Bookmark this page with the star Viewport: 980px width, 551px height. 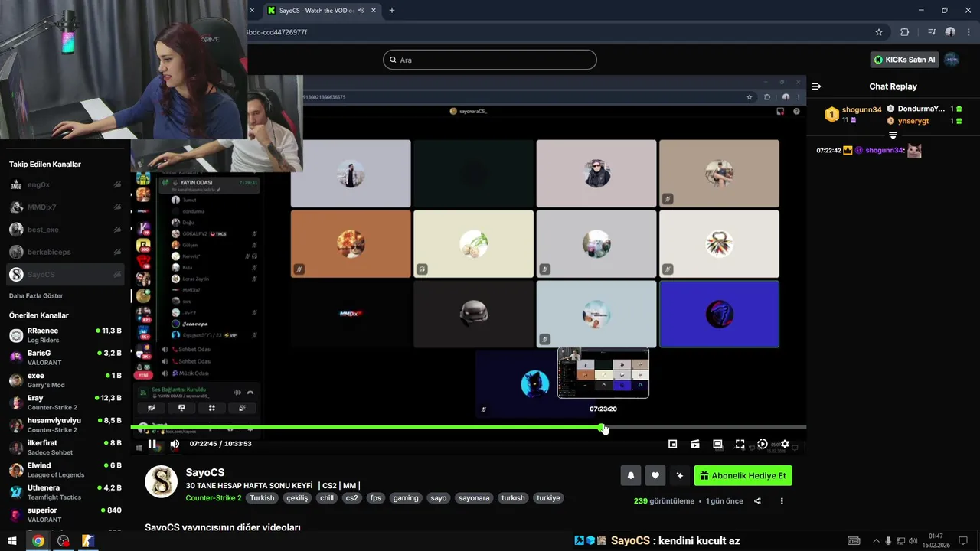coord(879,32)
